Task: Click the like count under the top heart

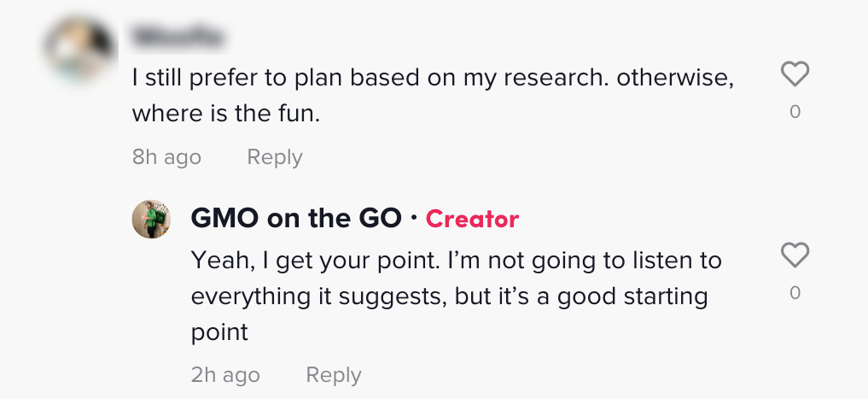Action: tap(795, 111)
